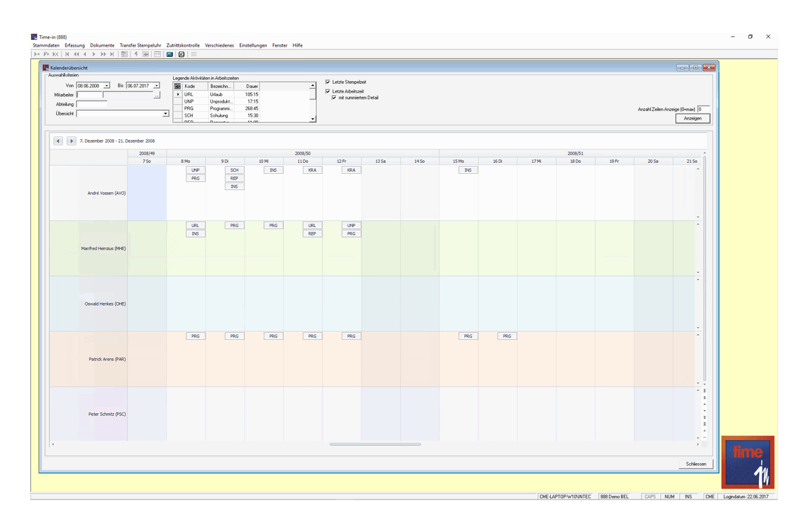
Task: Open the Hilfe menu
Action: (297, 45)
